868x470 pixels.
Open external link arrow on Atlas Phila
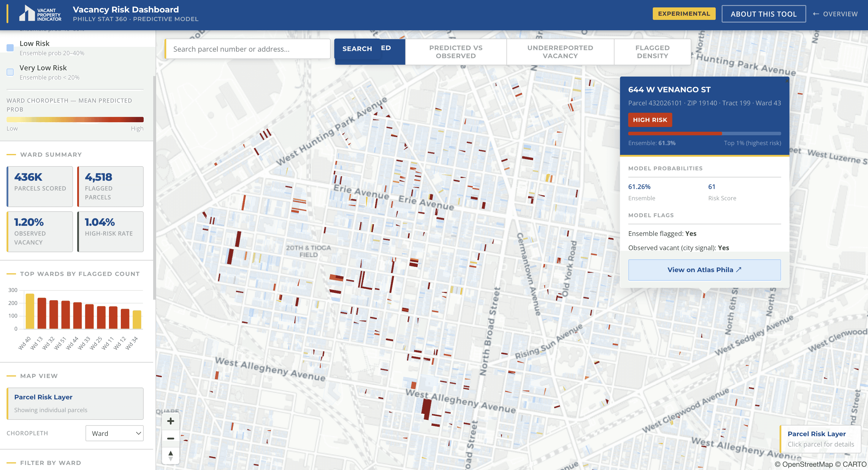click(x=739, y=269)
